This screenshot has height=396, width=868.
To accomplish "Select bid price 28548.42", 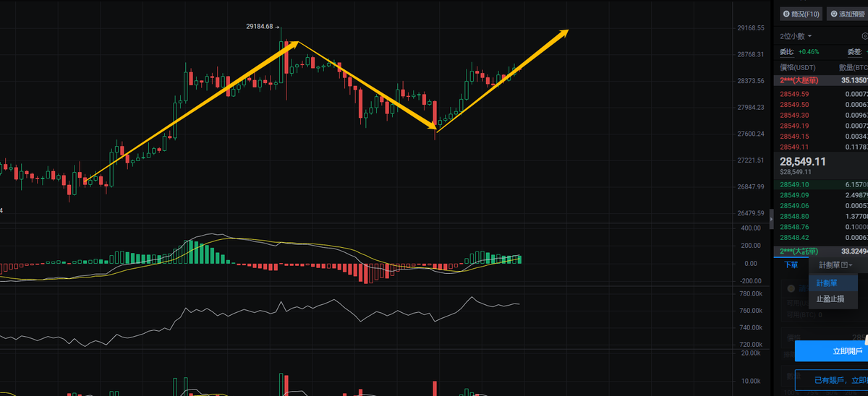I will pyautogui.click(x=794, y=237).
